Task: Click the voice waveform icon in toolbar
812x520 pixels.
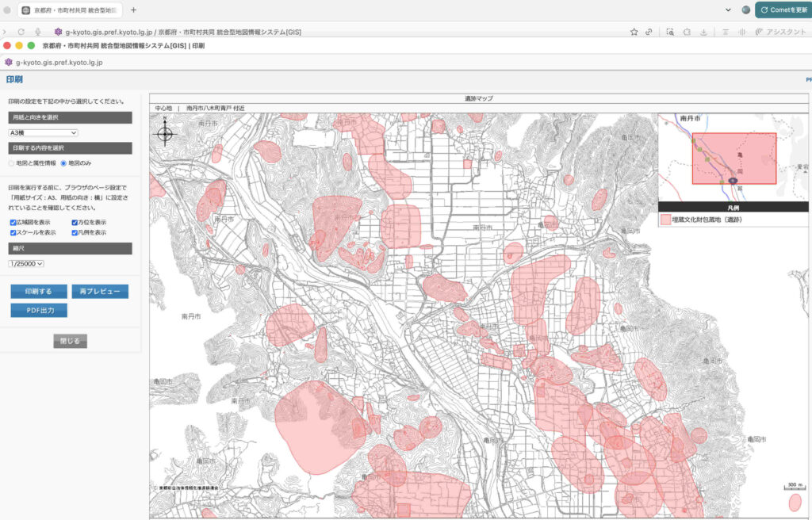Action: pyautogui.click(x=742, y=32)
